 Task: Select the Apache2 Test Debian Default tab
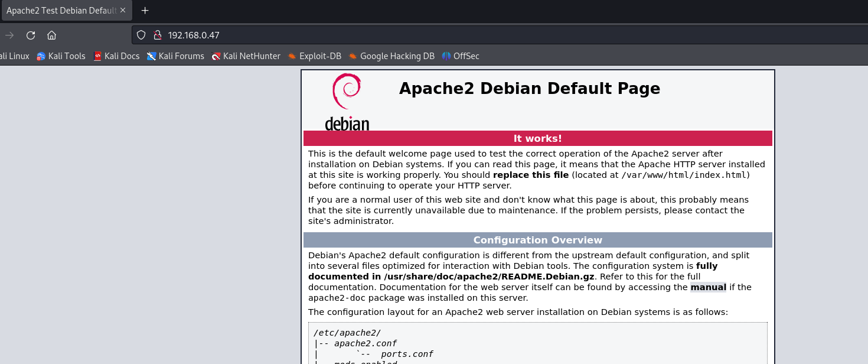[67, 11]
